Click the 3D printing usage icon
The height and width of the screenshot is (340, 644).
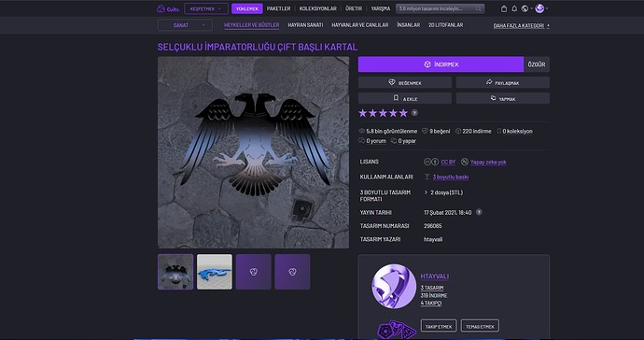pyautogui.click(x=427, y=177)
